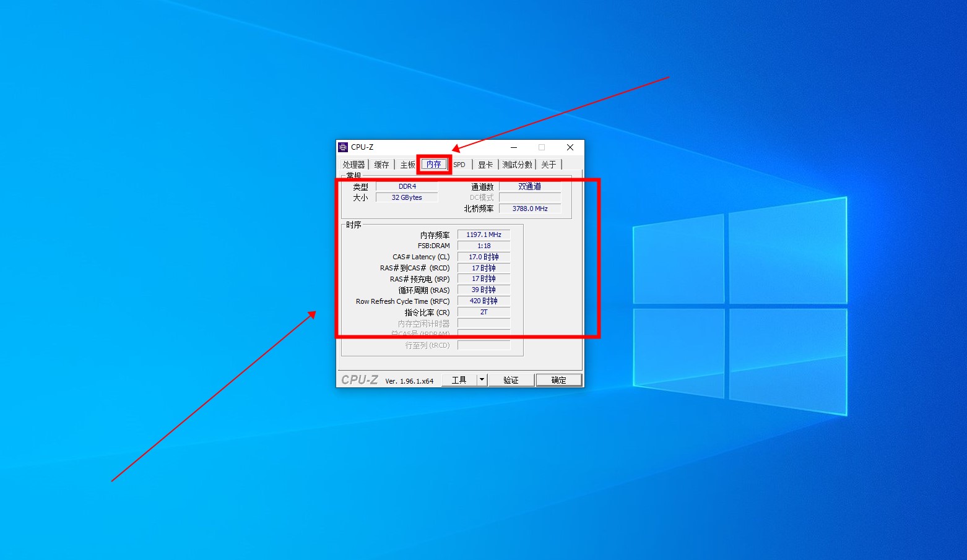This screenshot has width=967, height=560.
Task: Click the 17.0 时钟 CAS latency value
Action: coord(483,257)
